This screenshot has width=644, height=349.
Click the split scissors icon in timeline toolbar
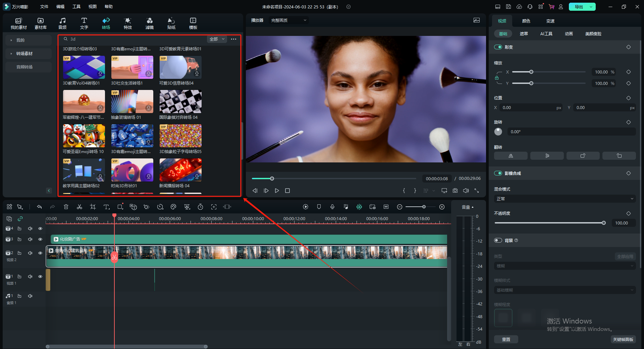coord(79,207)
